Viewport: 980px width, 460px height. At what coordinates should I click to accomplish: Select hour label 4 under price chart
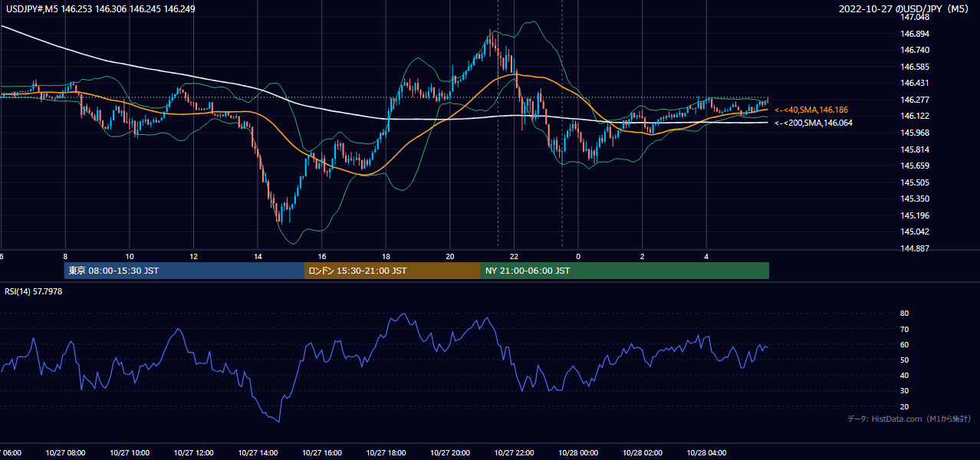(x=706, y=256)
